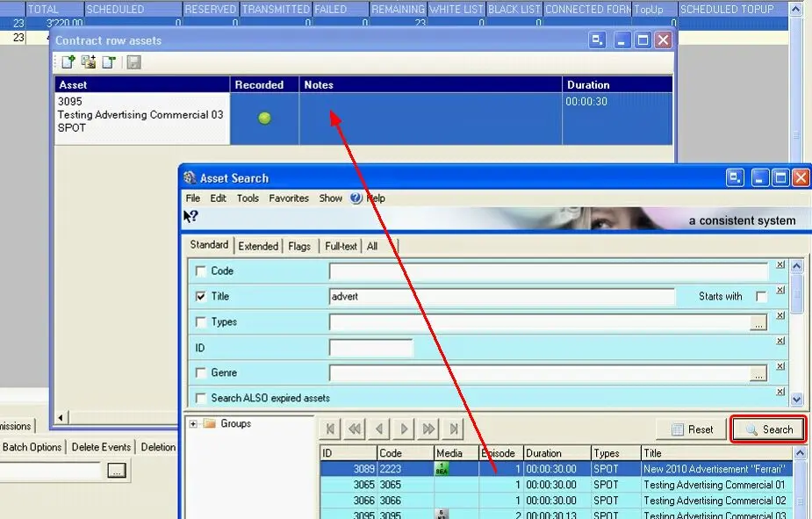The width and height of the screenshot is (812, 519).
Task: Go to first results page arrow
Action: pos(331,429)
